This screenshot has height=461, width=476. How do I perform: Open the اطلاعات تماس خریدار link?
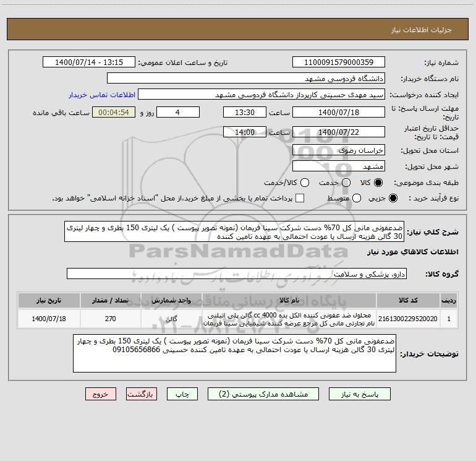click(102, 95)
